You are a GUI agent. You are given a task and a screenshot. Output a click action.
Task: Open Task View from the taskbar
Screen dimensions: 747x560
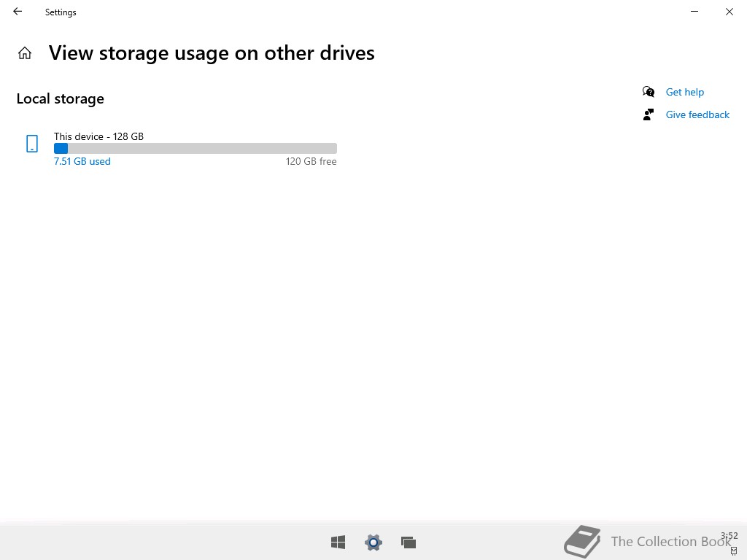[x=409, y=542]
